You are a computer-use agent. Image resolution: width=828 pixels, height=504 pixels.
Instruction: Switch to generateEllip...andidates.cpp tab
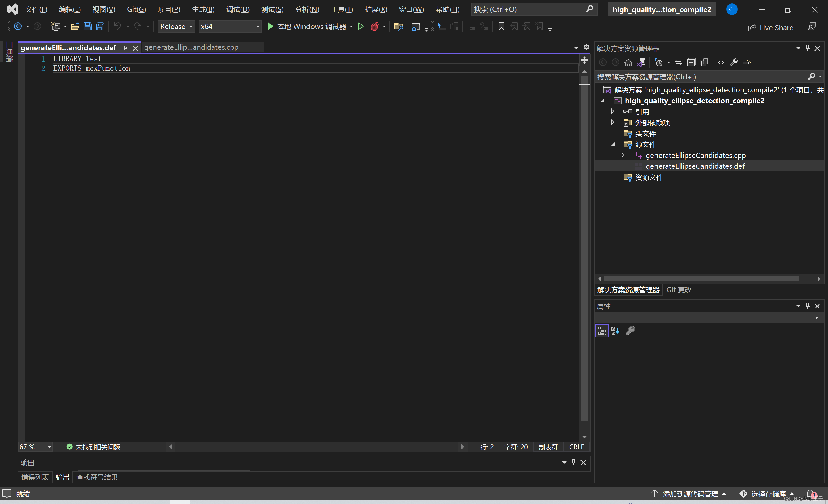(x=191, y=47)
